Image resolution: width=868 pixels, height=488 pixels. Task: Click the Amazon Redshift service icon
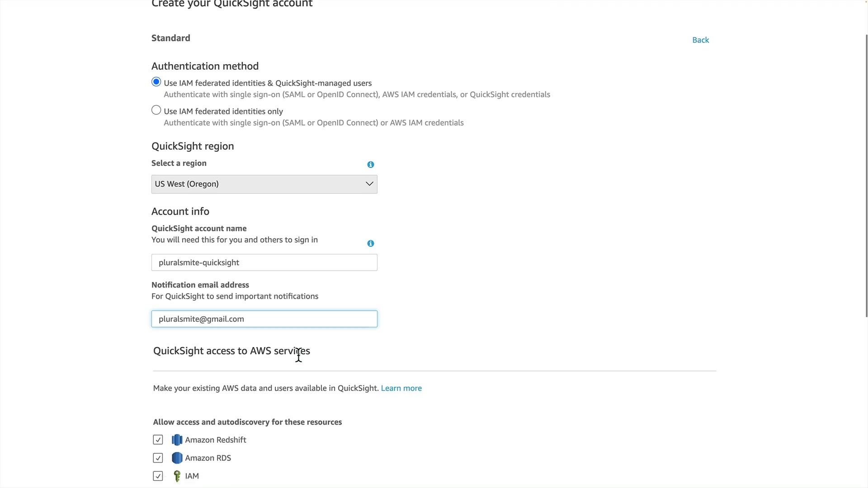177,440
